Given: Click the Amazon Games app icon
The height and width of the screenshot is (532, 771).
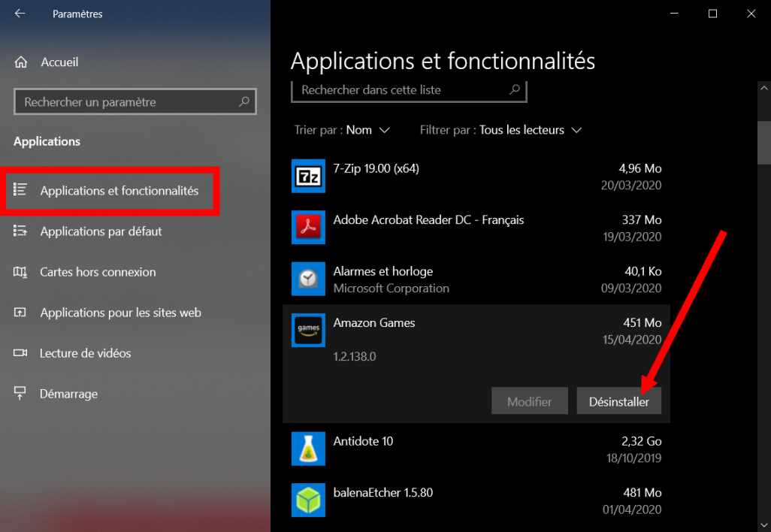Looking at the screenshot, I should pyautogui.click(x=308, y=330).
